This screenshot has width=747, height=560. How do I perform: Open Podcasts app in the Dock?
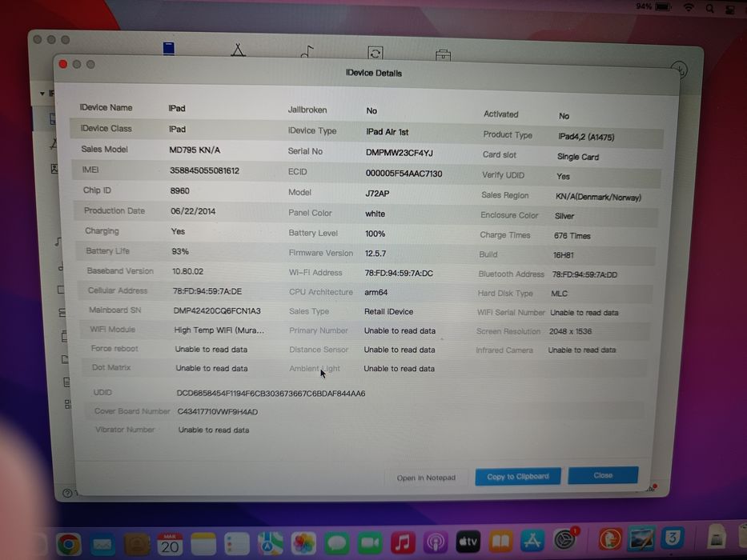(436, 542)
